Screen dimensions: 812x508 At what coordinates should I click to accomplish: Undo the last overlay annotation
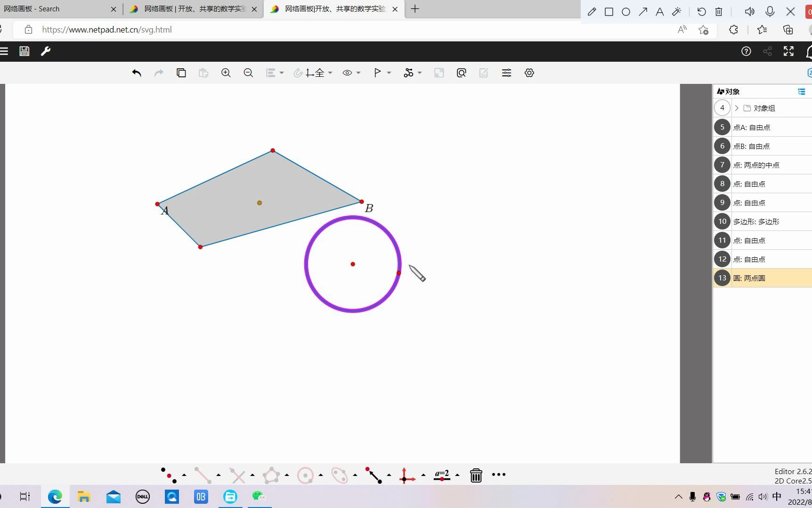[701, 12]
